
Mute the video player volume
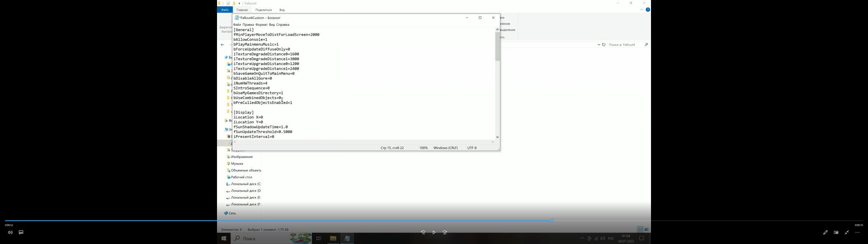(x=10, y=233)
